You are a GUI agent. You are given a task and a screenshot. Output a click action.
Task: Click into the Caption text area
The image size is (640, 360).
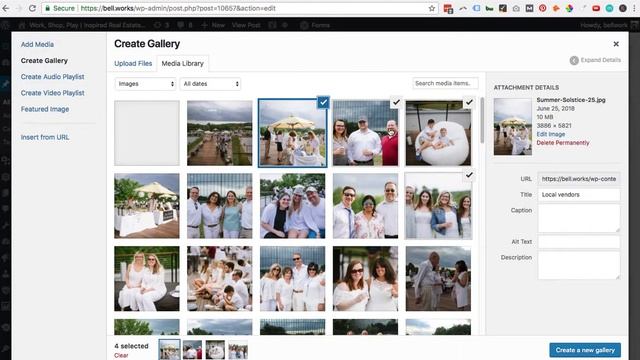579,218
